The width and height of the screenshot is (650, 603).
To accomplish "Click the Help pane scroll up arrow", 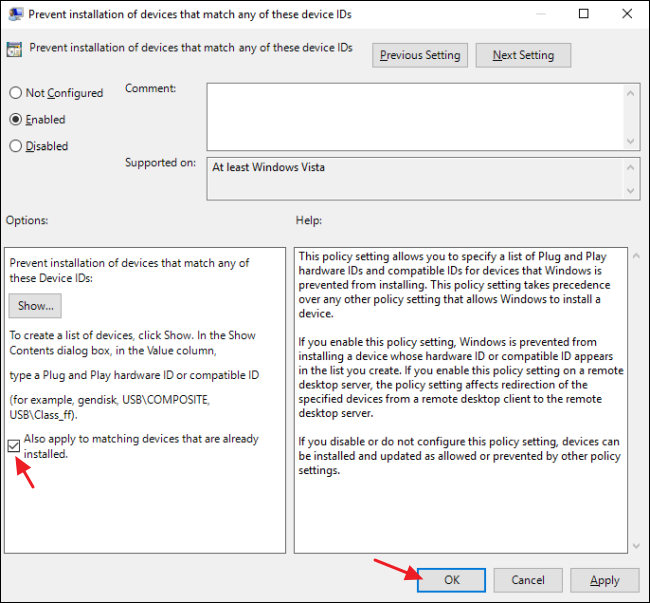I will (x=636, y=256).
